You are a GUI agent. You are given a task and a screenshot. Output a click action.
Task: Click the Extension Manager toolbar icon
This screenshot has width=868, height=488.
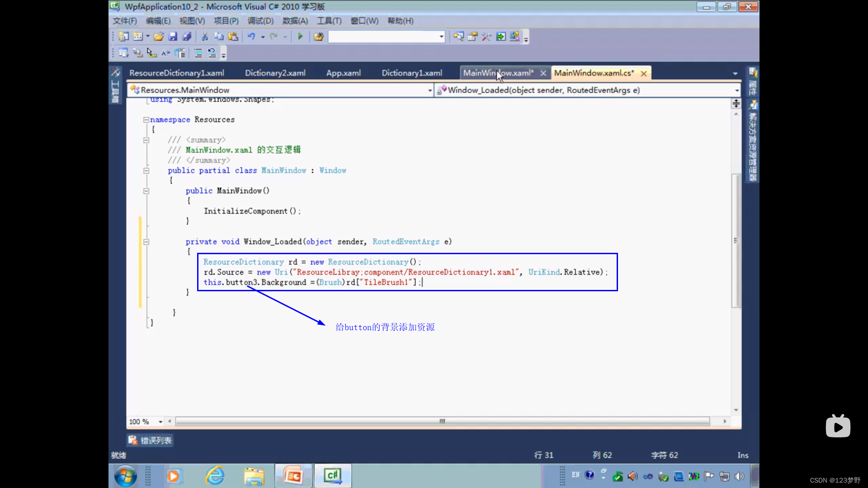(515, 37)
